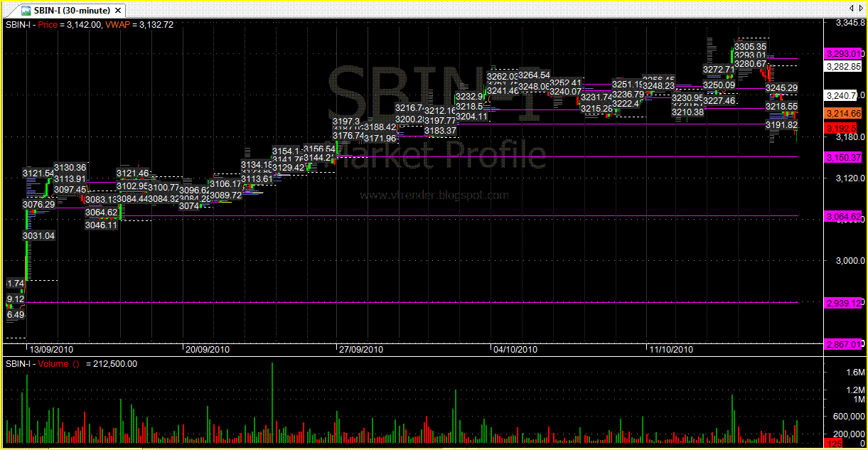Click the 27/09/2010 date marker
Image resolution: width=868 pixels, height=450 pixels.
click(x=362, y=349)
